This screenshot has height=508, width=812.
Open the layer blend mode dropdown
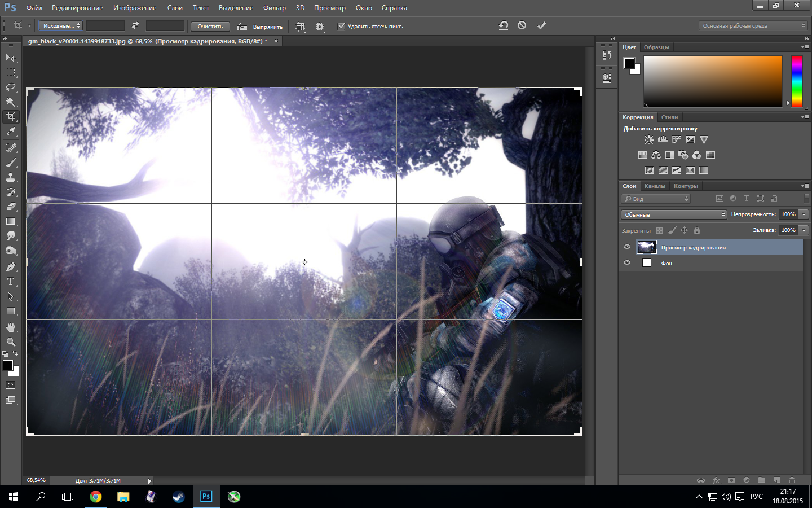[x=674, y=214]
